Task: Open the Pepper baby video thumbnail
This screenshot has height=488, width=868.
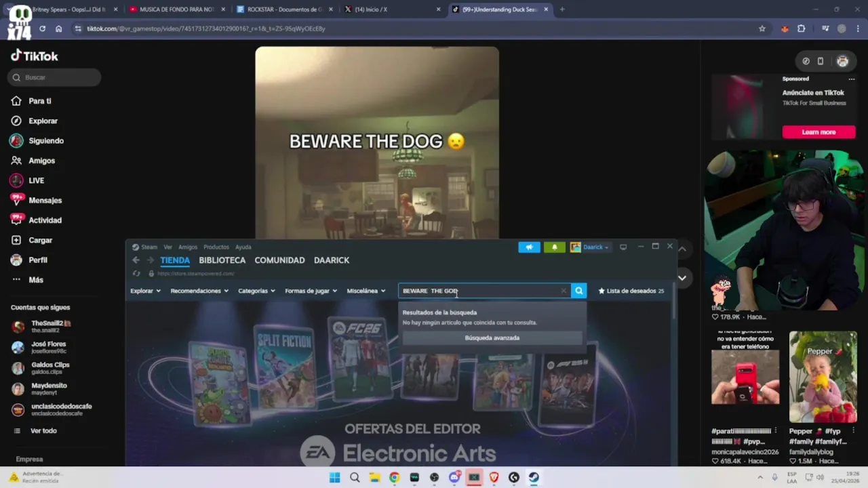Action: click(x=823, y=376)
